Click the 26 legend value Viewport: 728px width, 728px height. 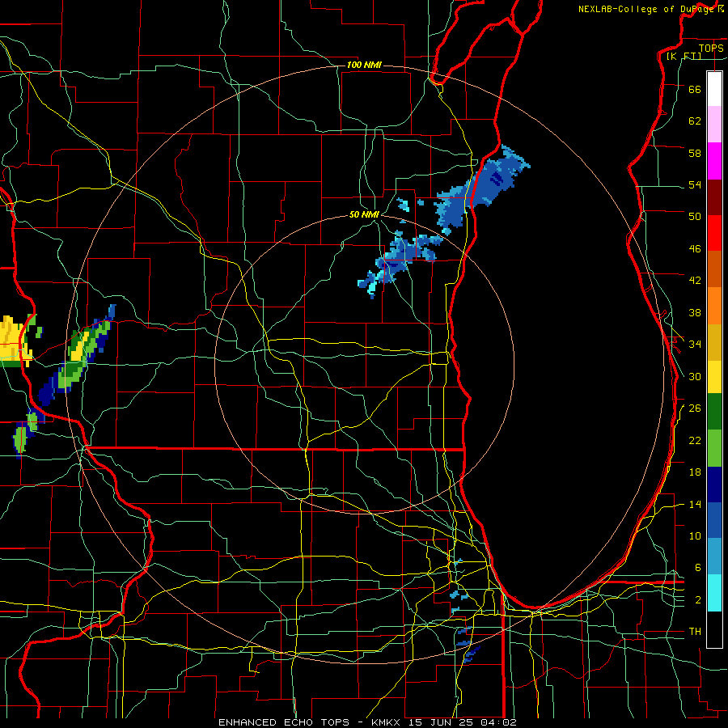[x=695, y=408]
